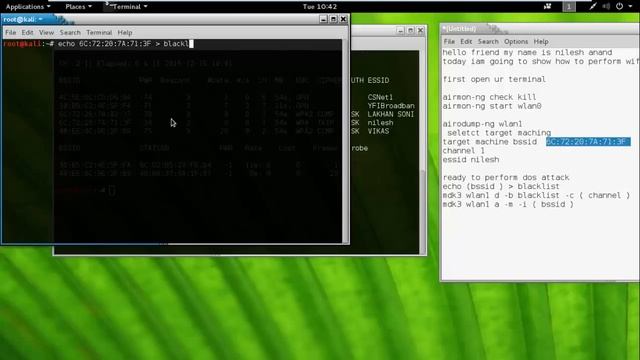640x360 pixels.
Task: Click the accessibility/users icon in top bar
Action: coord(547,7)
